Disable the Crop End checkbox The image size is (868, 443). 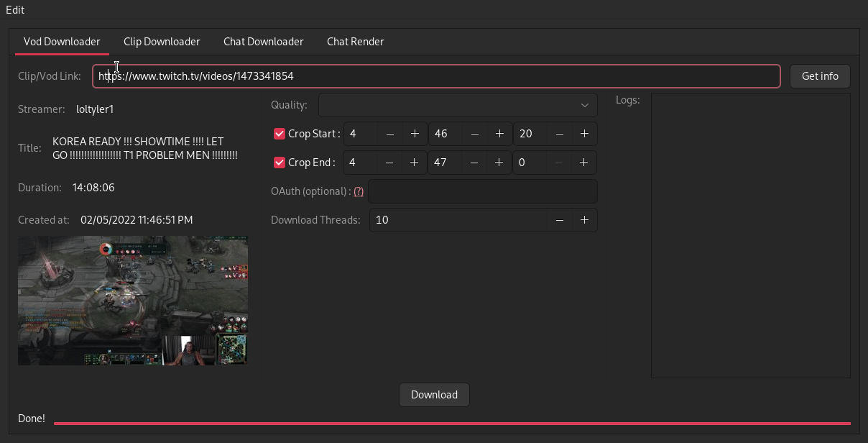pyautogui.click(x=280, y=163)
